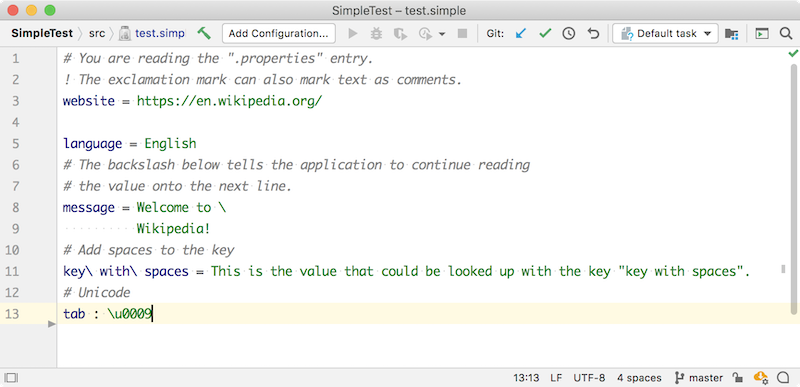Click the Build project hammer icon
800x387 pixels.
point(204,33)
